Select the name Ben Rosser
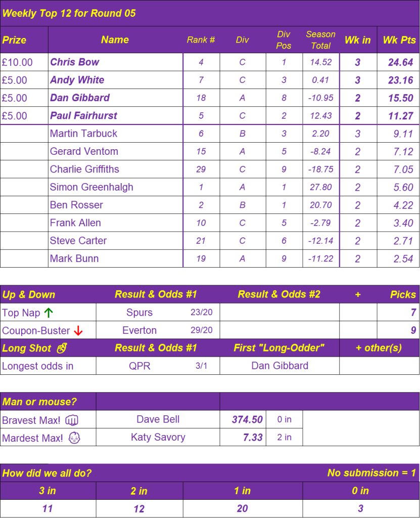Viewport: 420px width, 518px height. 76,205
